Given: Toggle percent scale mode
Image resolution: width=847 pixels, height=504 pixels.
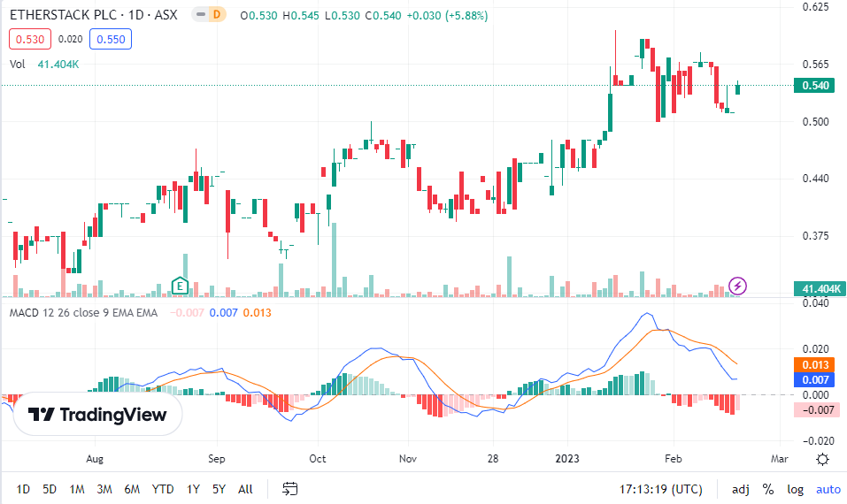Looking at the screenshot, I should 768,489.
